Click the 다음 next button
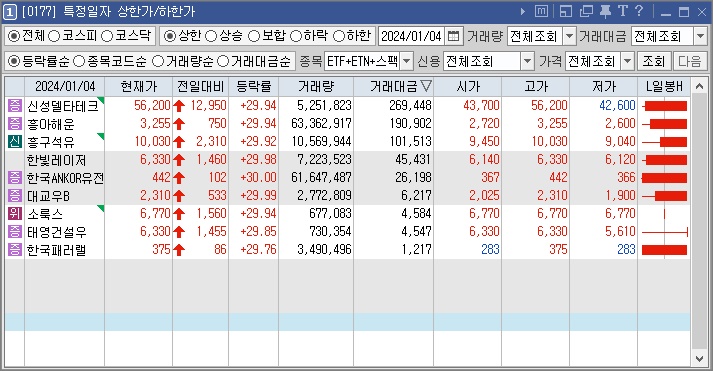 tap(689, 61)
